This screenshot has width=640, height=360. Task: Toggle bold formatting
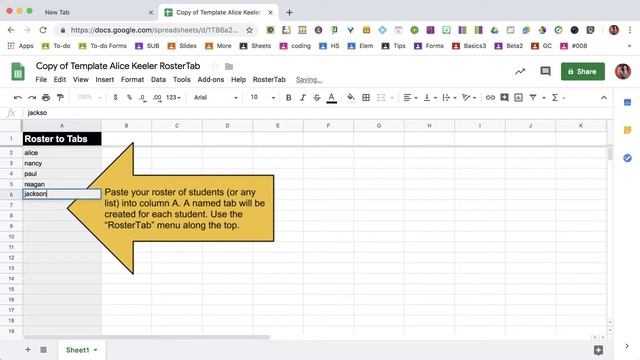(289, 98)
